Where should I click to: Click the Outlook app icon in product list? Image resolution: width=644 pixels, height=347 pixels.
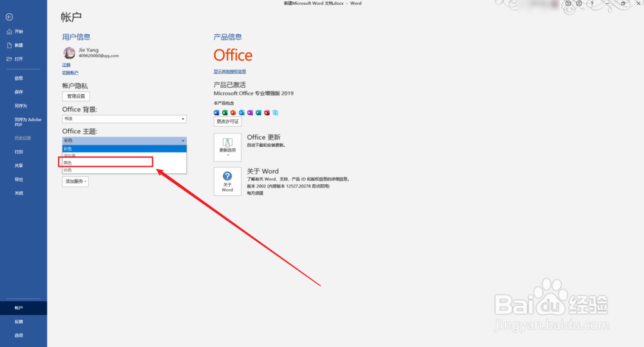[x=241, y=113]
